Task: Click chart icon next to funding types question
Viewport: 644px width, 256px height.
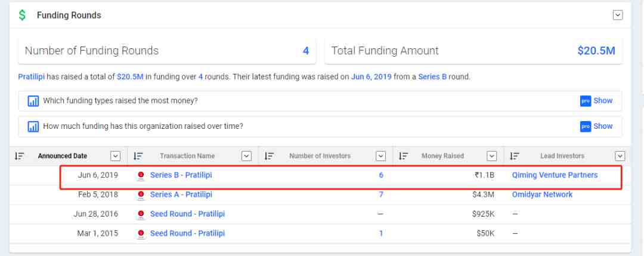Action: pyautogui.click(x=33, y=101)
